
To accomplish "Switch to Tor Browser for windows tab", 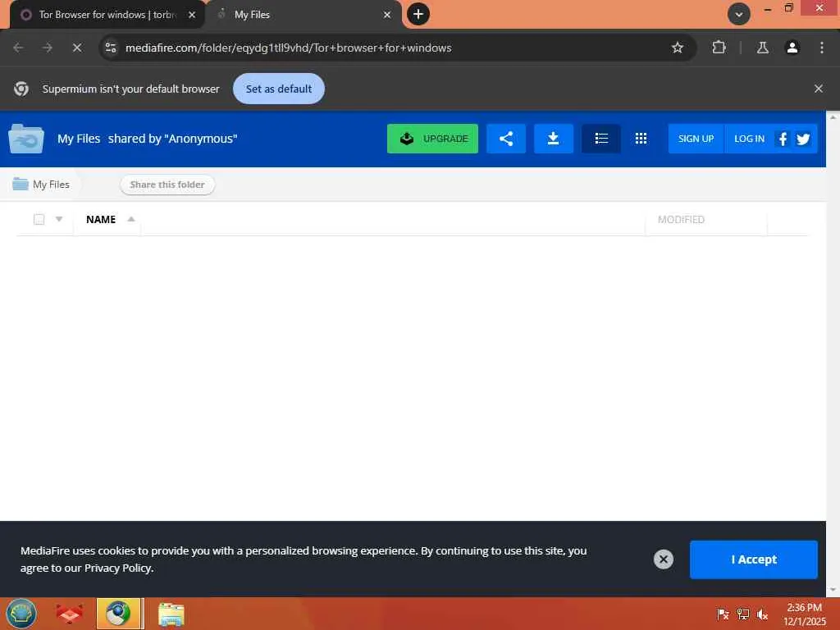I will coord(107,15).
